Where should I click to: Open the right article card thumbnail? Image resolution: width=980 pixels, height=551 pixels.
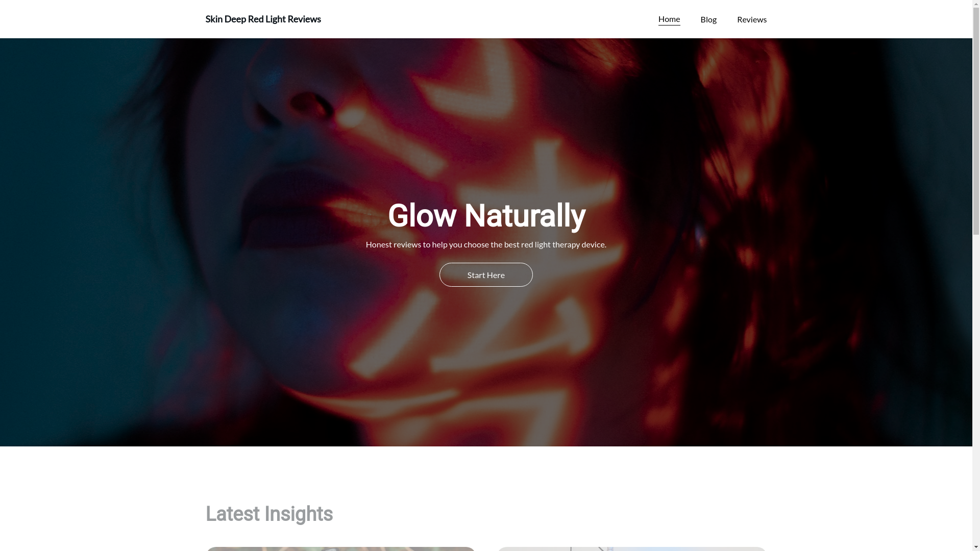(632, 549)
